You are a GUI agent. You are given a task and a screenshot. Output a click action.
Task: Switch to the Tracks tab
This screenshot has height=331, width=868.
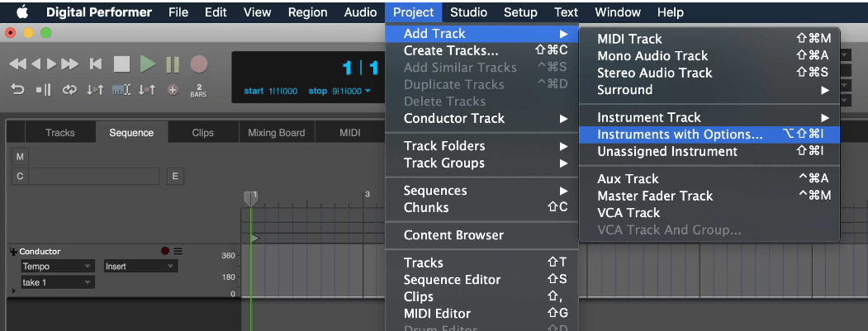click(59, 133)
